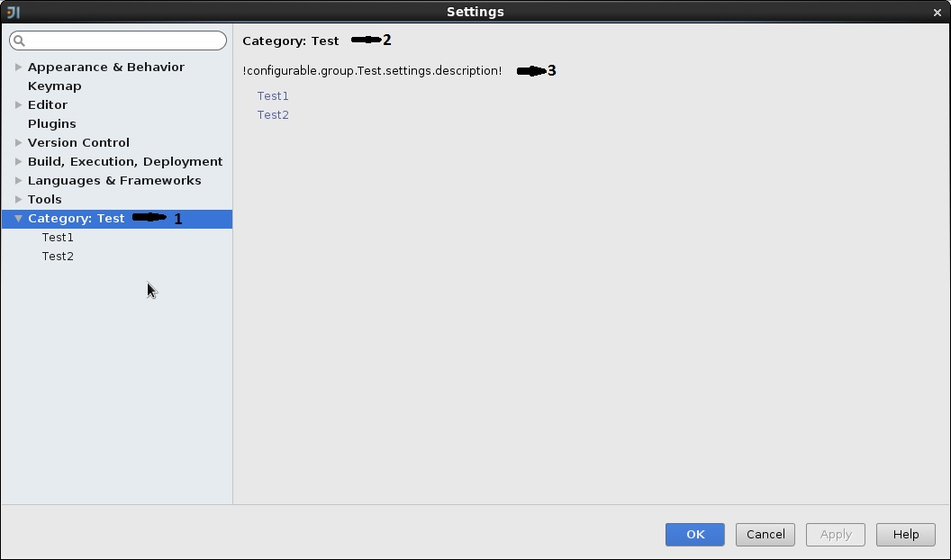This screenshot has height=560, width=951.
Task: Expand the Editor section arrow
Action: (x=18, y=104)
